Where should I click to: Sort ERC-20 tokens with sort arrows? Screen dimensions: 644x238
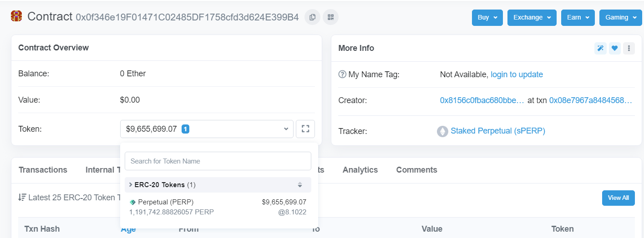300,185
